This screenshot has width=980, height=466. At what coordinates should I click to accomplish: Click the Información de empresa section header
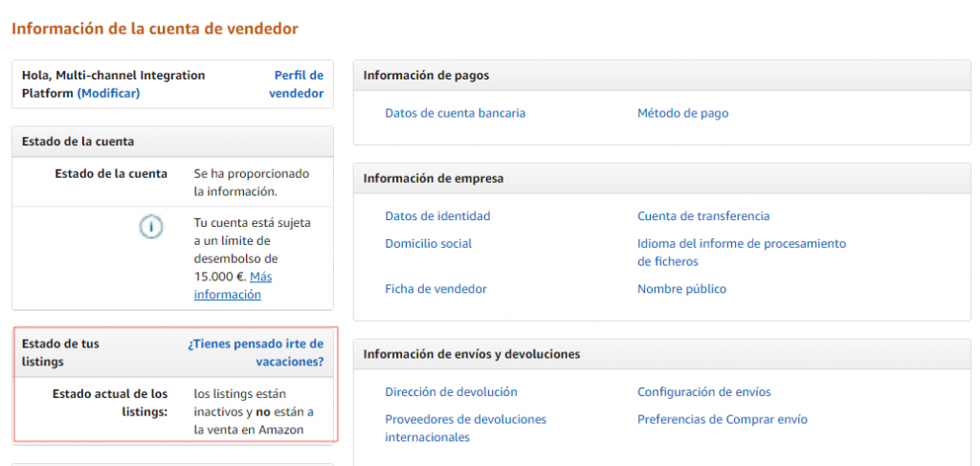point(434,178)
